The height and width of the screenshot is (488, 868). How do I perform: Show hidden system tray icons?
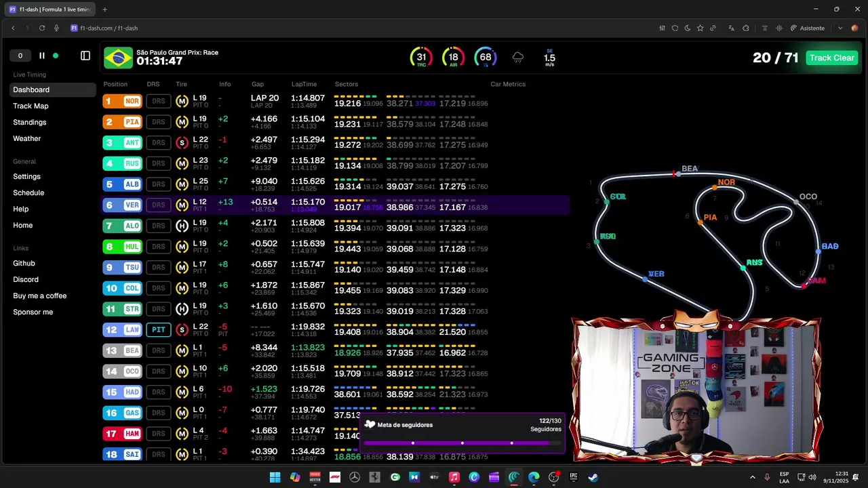point(752,477)
